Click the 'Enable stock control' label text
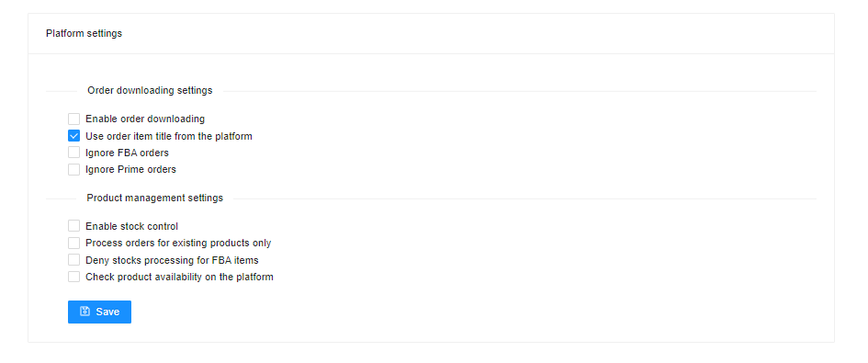Viewport: 868px width, 363px height. [131, 226]
